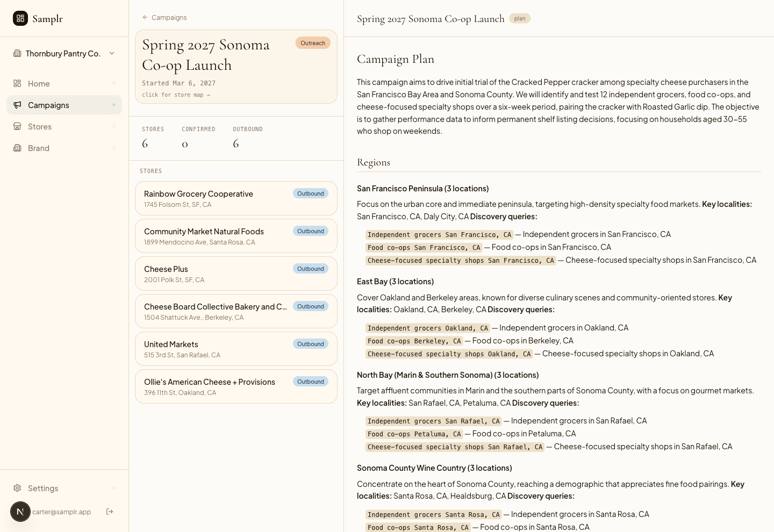Open Settings from the sidebar
This screenshot has height=532, width=774.
64,488
